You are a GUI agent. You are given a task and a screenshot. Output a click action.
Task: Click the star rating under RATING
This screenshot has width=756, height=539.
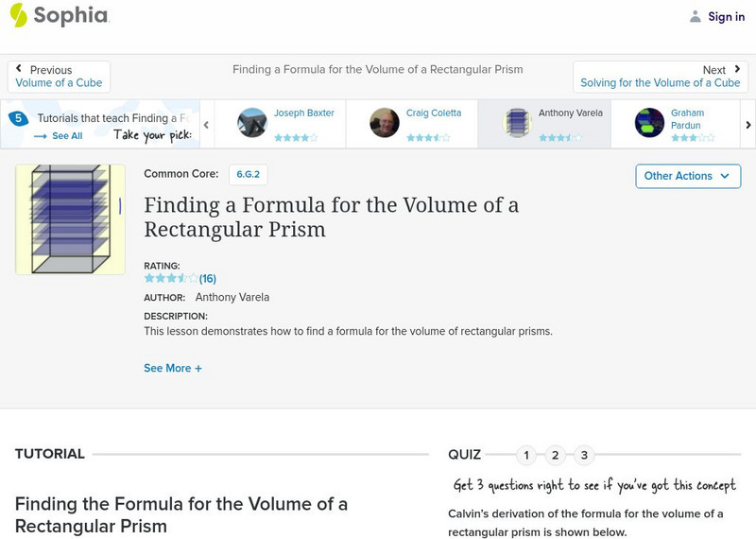click(171, 279)
